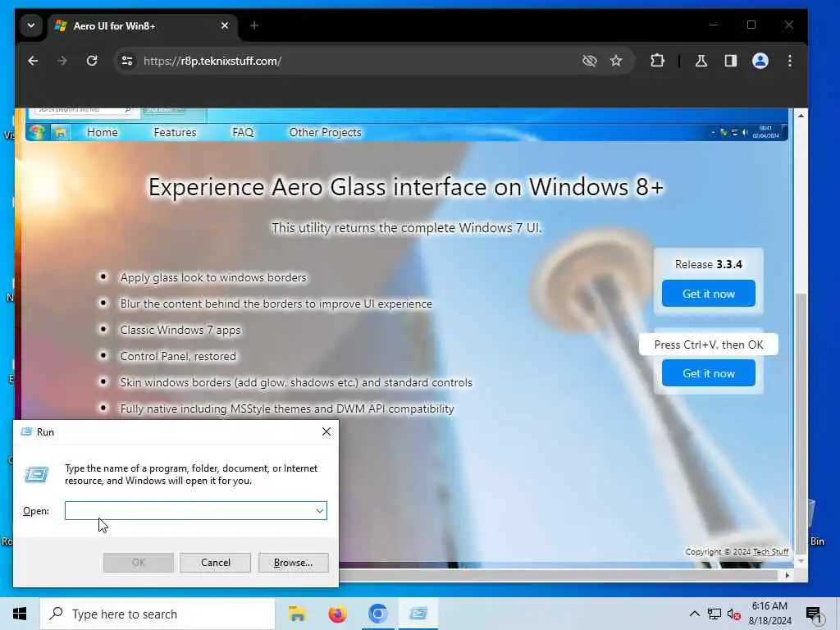Click Browse... in the Run dialog
Image resolution: width=840 pixels, height=630 pixels.
(293, 563)
